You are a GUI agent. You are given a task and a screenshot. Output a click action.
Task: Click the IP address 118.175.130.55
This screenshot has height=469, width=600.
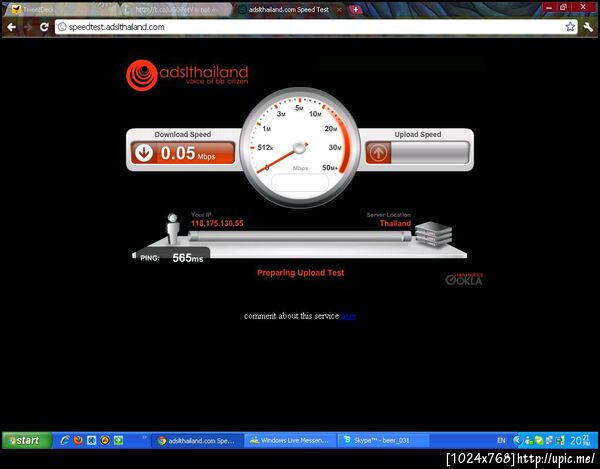point(217,223)
